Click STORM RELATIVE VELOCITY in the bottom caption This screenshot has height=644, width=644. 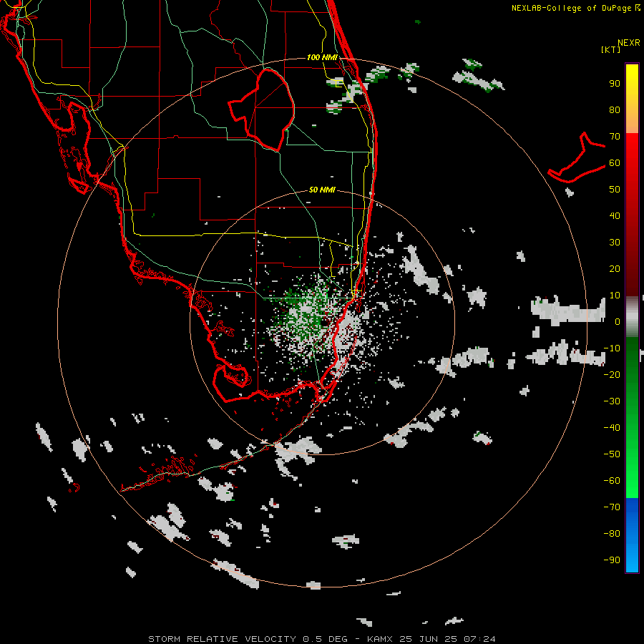[x=222, y=639]
